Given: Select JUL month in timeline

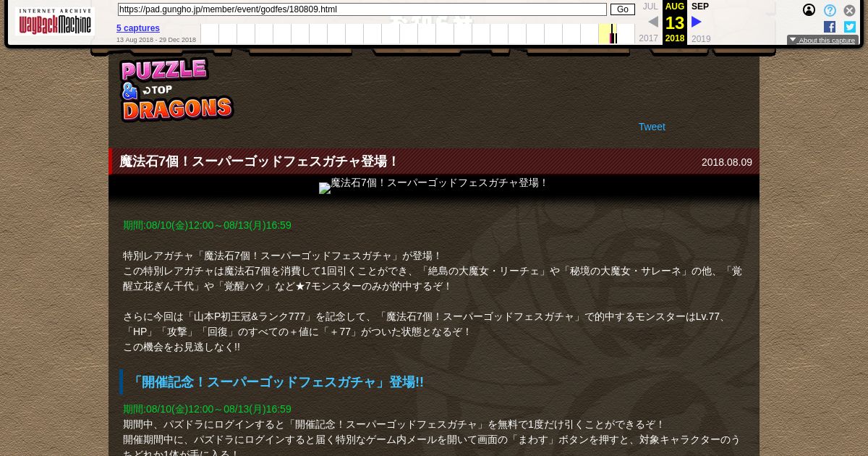Looking at the screenshot, I should pyautogui.click(x=650, y=7).
